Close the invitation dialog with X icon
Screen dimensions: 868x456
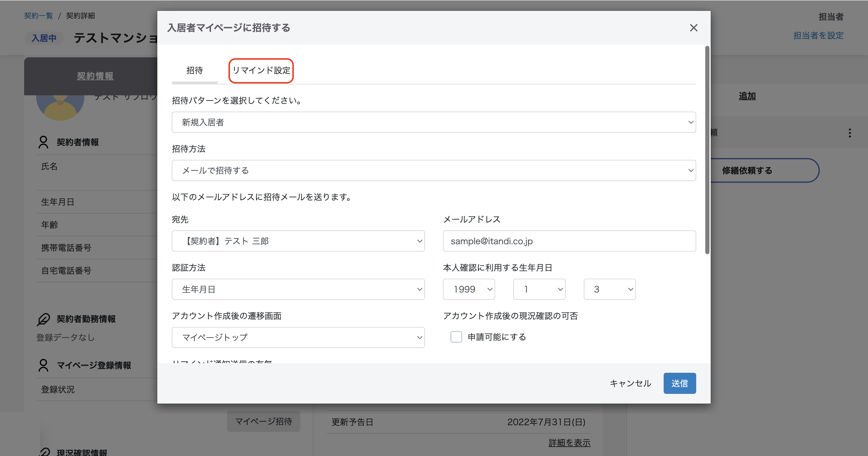pyautogui.click(x=693, y=28)
